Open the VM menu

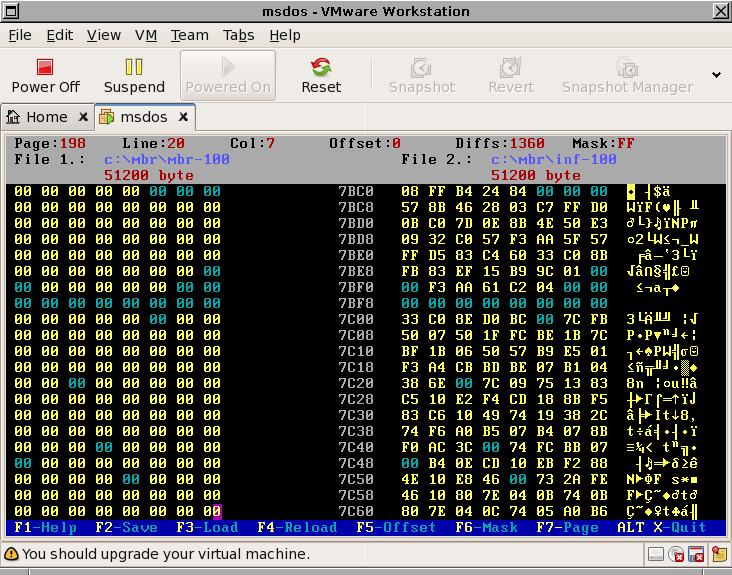pos(146,35)
